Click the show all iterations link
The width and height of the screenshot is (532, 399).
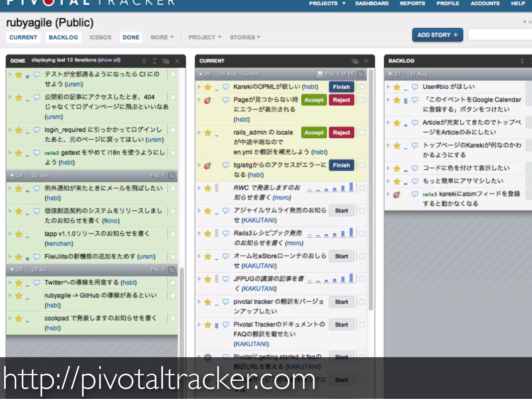coord(109,60)
